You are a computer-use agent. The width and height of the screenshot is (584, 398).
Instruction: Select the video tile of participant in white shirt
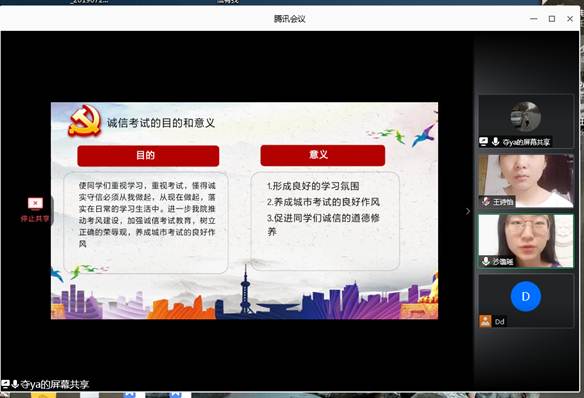526,181
